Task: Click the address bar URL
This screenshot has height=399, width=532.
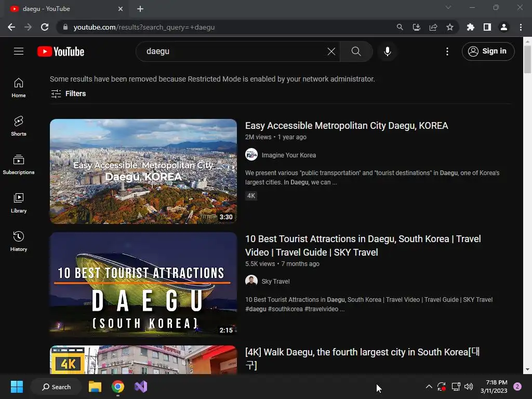Action: [144, 27]
